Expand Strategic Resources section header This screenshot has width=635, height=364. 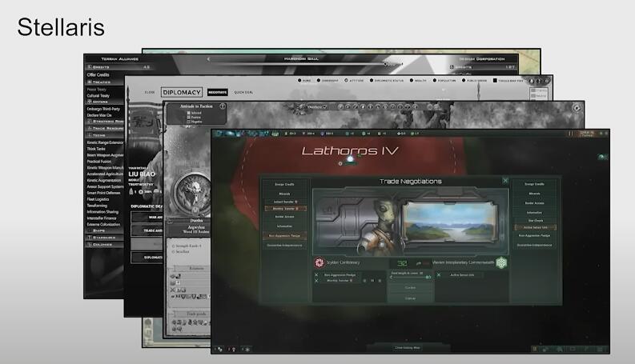tap(104, 122)
